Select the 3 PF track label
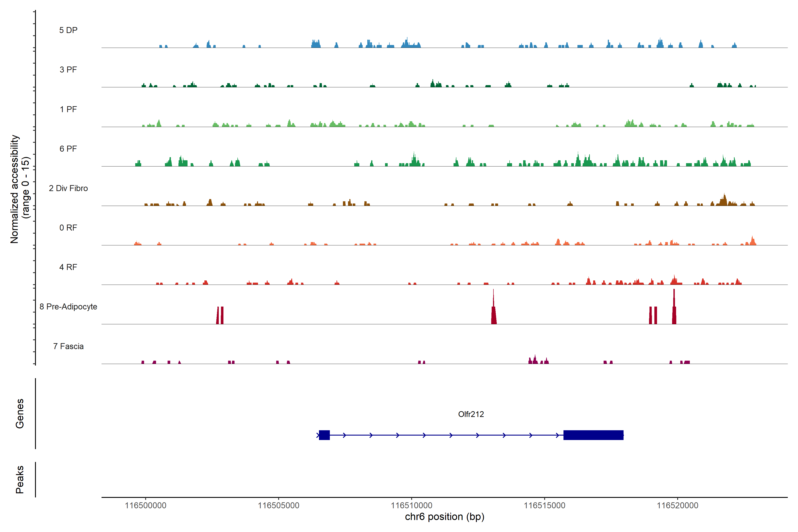The width and height of the screenshot is (798, 532). (x=68, y=70)
